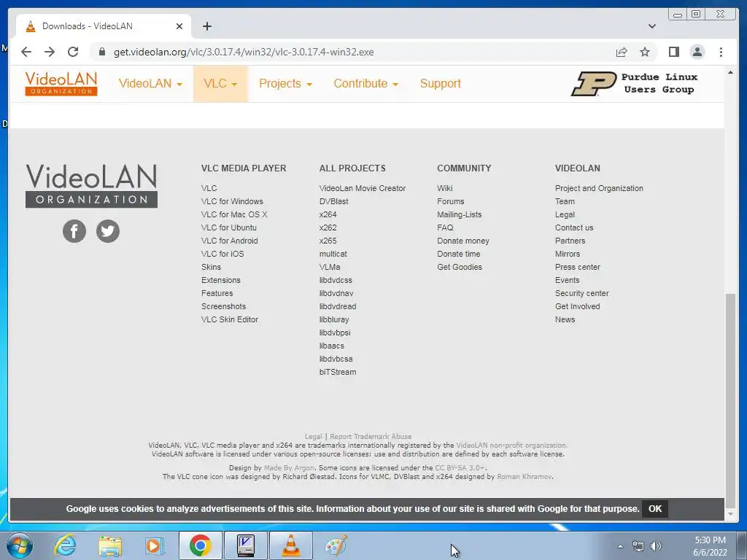747x560 pixels.
Task: Open the VLC Skin Editor link
Action: tap(230, 319)
